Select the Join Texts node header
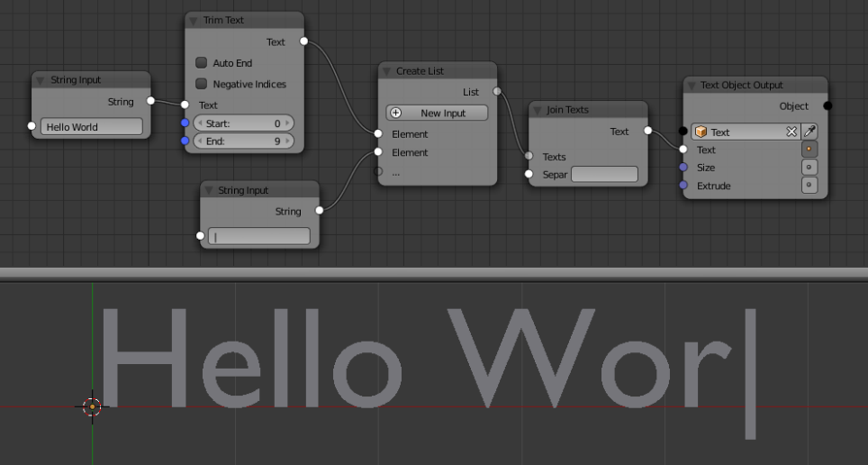The width and height of the screenshot is (868, 465). coord(588,110)
